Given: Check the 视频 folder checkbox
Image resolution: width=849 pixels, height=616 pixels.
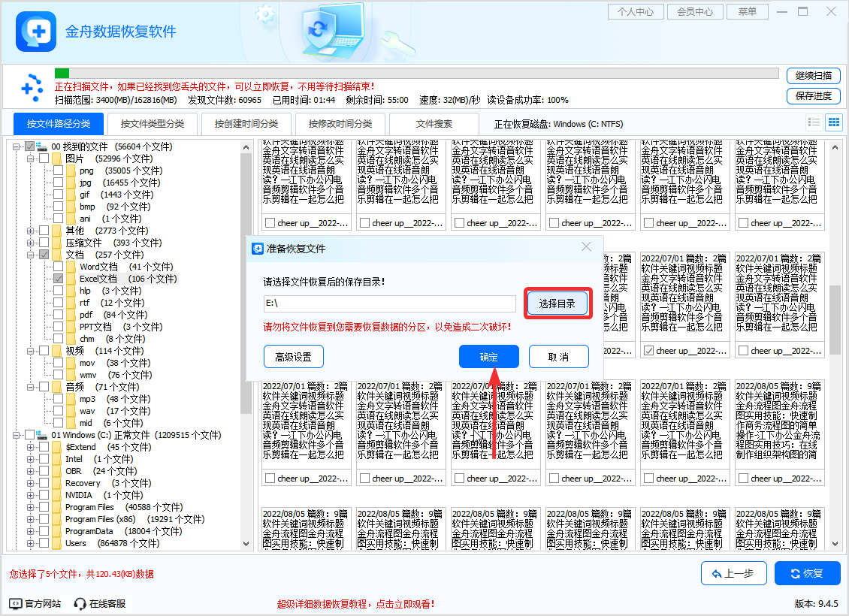Looking at the screenshot, I should click(x=44, y=351).
